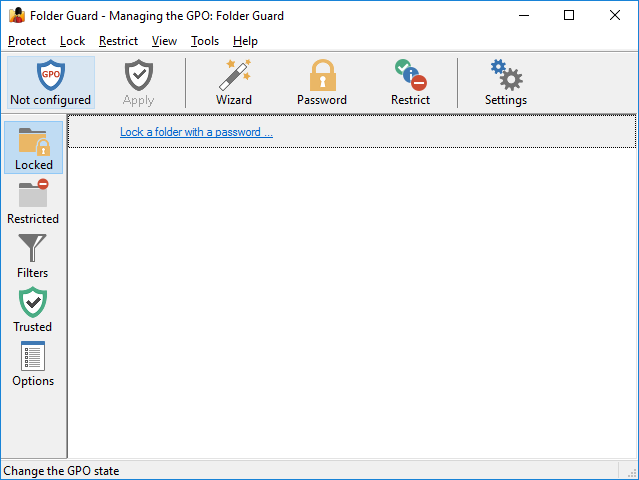Open the Trusted shield view
This screenshot has height=480, width=639.
click(x=33, y=310)
